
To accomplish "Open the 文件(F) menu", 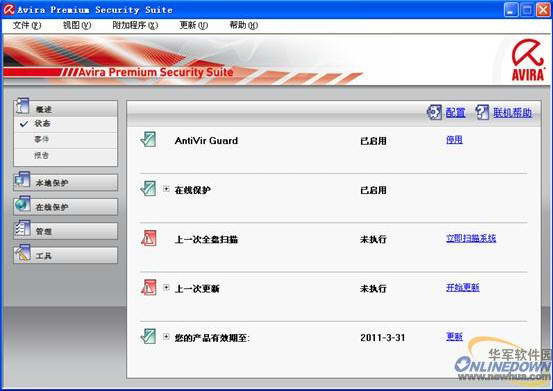I will [x=27, y=25].
